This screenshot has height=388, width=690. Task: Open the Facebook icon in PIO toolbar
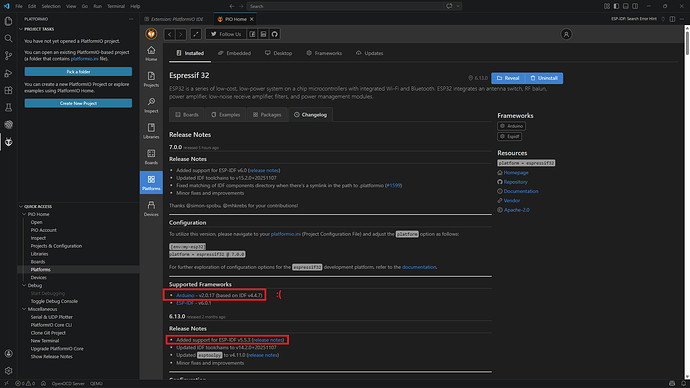pyautogui.click(x=252, y=34)
